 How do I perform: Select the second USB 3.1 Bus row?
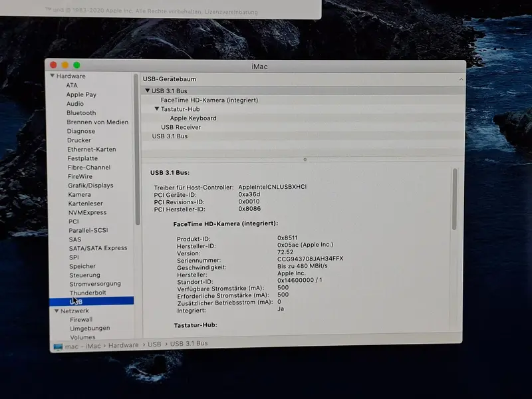click(170, 136)
